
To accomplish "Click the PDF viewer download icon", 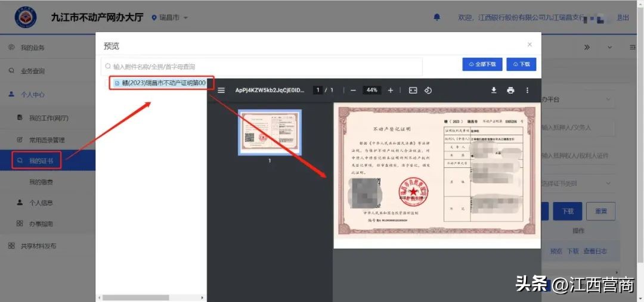I will [494, 91].
